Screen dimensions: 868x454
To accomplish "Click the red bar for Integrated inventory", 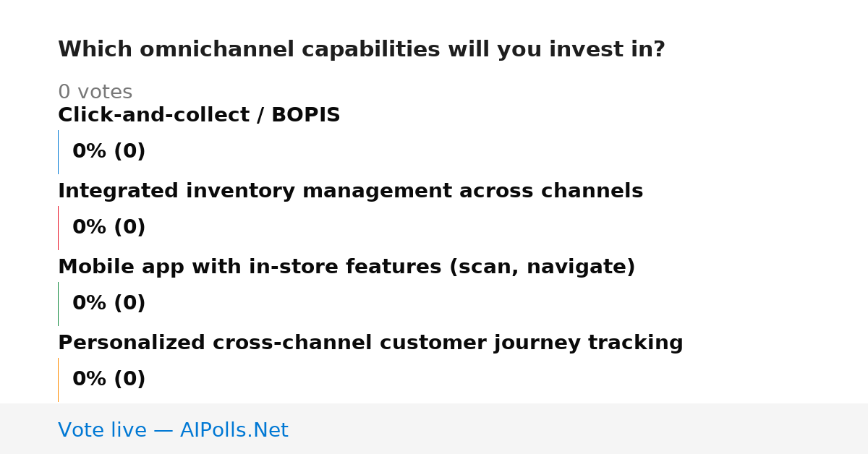I will point(58,228).
